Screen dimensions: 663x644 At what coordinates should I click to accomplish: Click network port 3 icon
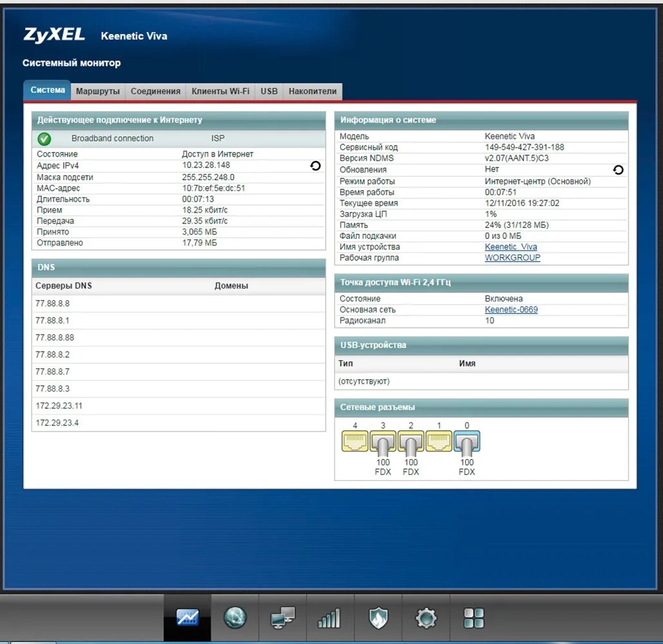click(x=382, y=441)
